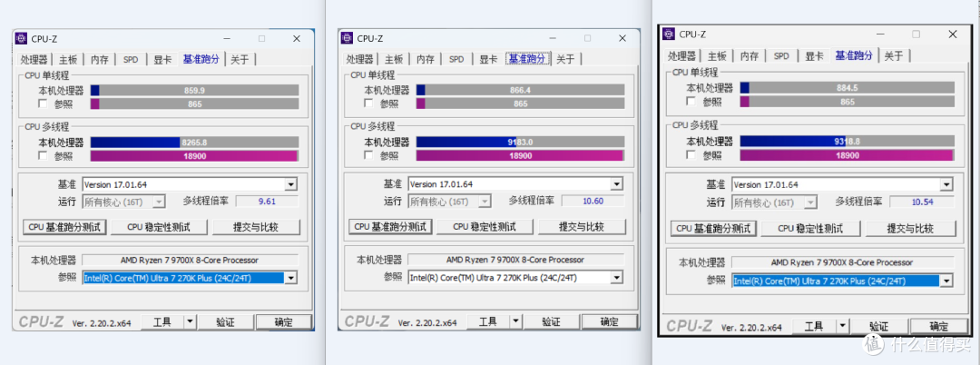The height and width of the screenshot is (365, 980).
Task: Open 工具 button in 866.4 window
Action: coord(487,322)
